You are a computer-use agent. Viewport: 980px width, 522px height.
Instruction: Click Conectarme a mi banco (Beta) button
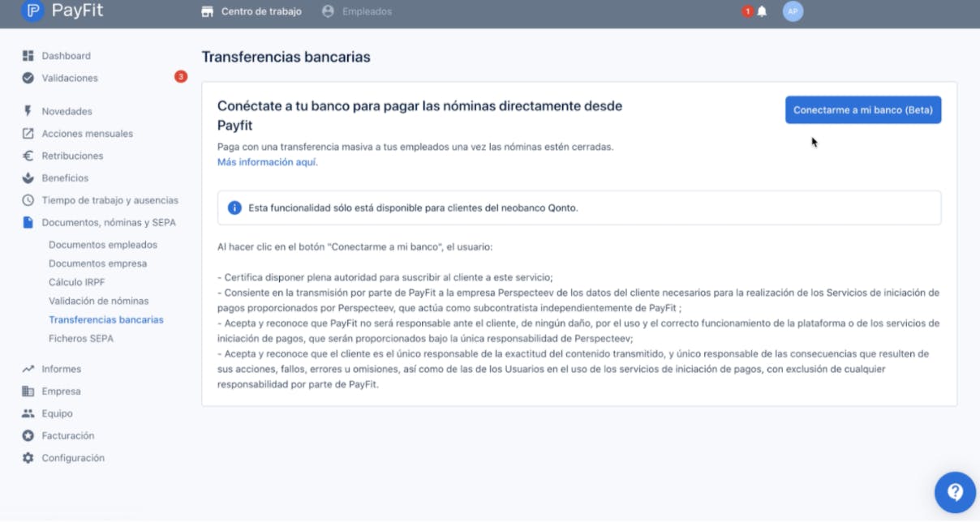863,110
